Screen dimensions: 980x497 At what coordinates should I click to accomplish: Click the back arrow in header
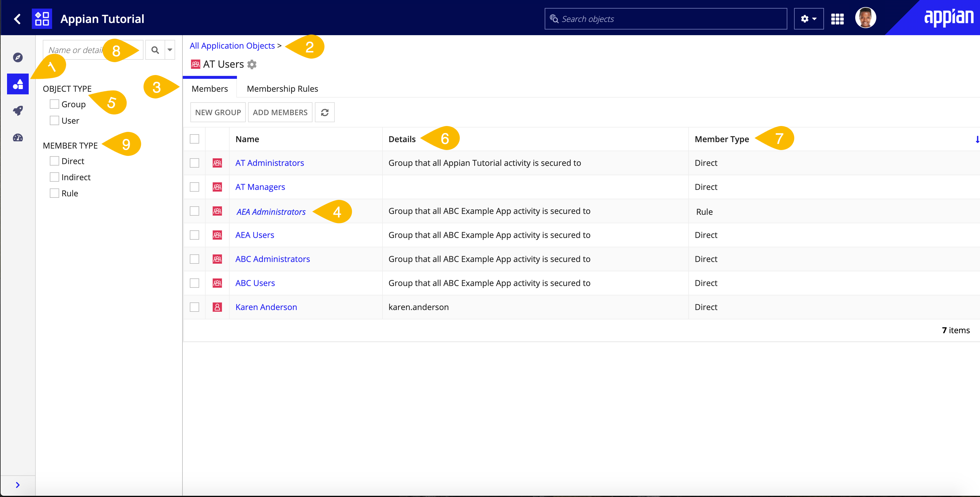click(17, 19)
